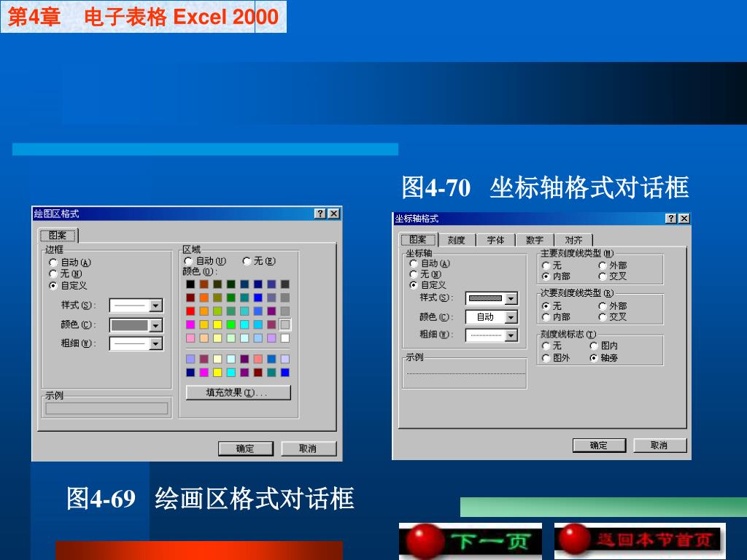This screenshot has height=560, width=747.
Task: Click 确定 in 绘图区格式 dialog
Action: 246,448
